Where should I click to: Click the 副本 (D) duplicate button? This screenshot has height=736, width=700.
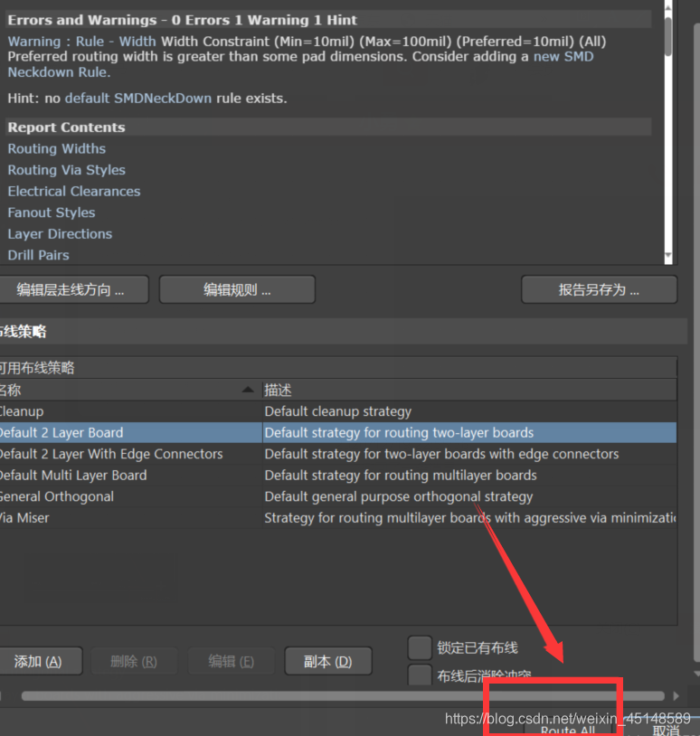click(x=329, y=661)
